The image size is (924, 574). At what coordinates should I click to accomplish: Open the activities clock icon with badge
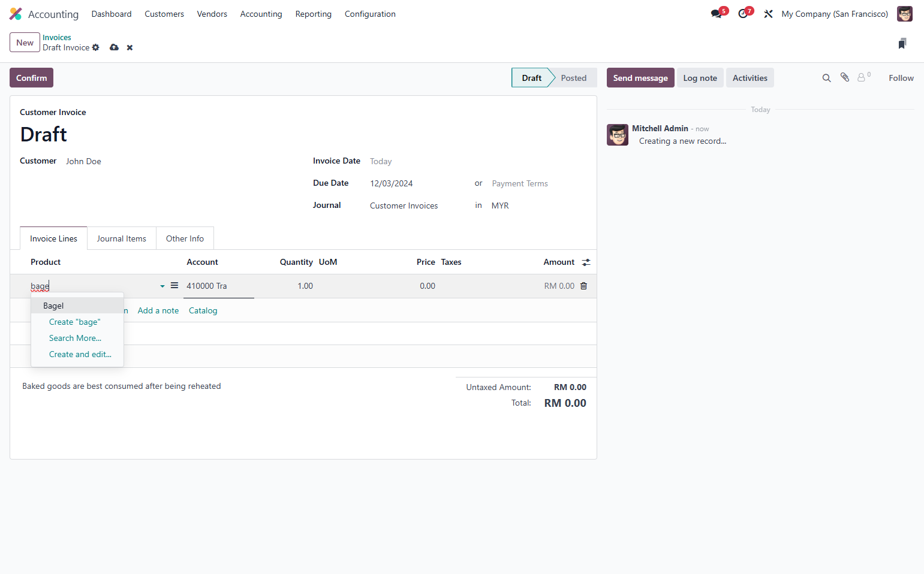[743, 14]
